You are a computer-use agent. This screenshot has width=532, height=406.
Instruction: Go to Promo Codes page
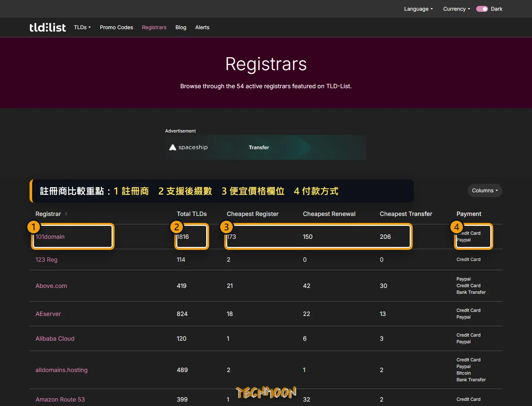click(116, 27)
